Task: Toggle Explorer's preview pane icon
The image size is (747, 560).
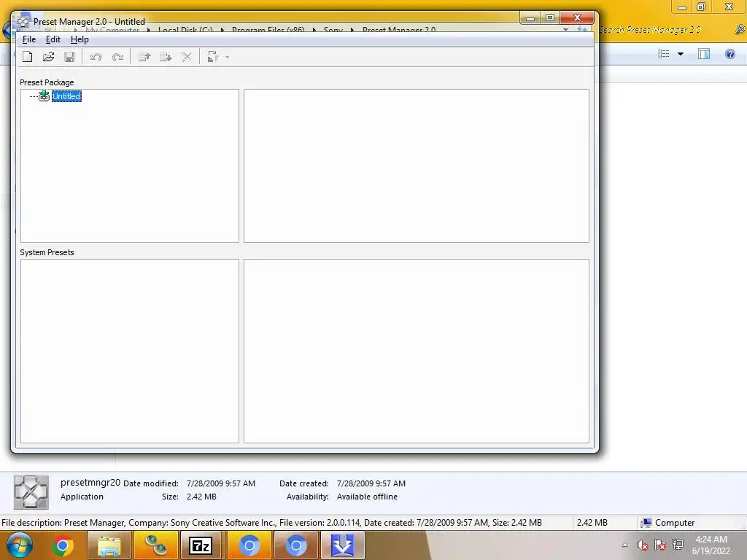Action: (x=704, y=54)
